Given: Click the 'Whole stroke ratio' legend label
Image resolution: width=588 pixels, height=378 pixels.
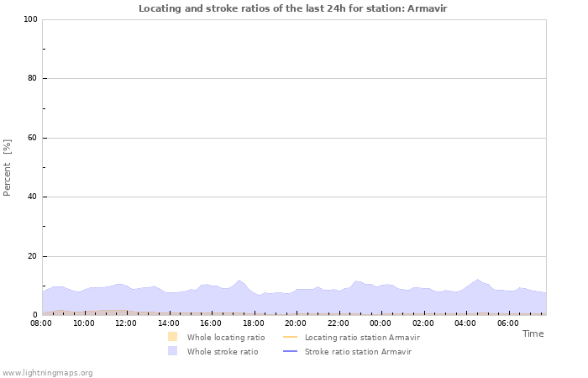Looking at the screenshot, I should click(223, 351).
